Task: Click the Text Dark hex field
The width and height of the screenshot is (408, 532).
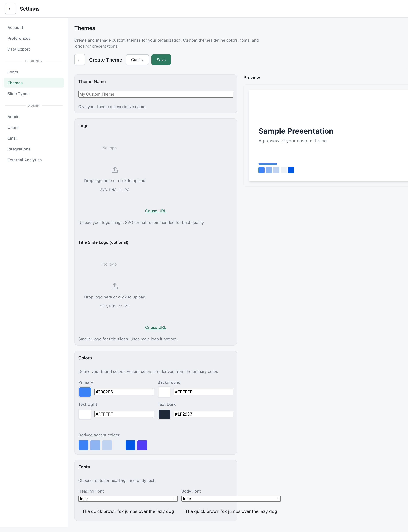Action: pyautogui.click(x=203, y=414)
